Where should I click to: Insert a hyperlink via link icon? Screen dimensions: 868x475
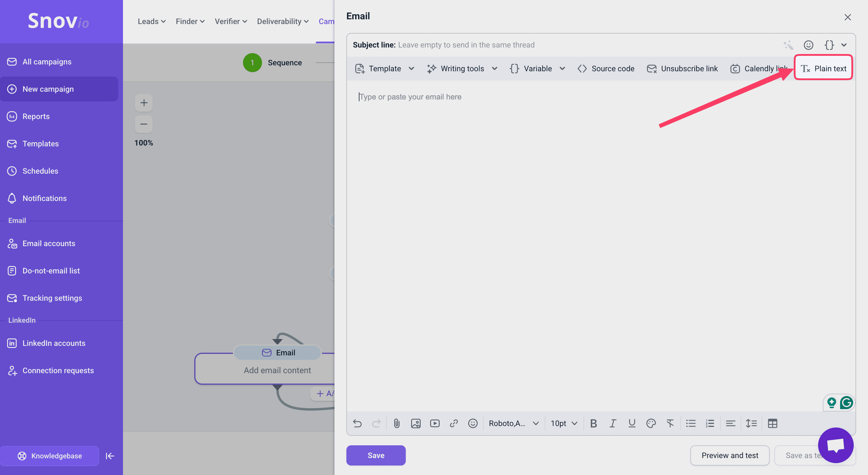tap(454, 423)
